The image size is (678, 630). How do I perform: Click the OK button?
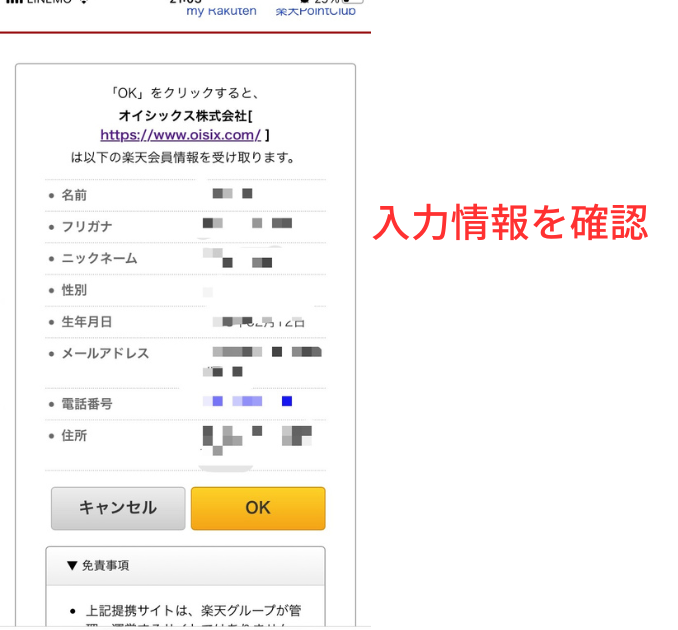(x=258, y=508)
